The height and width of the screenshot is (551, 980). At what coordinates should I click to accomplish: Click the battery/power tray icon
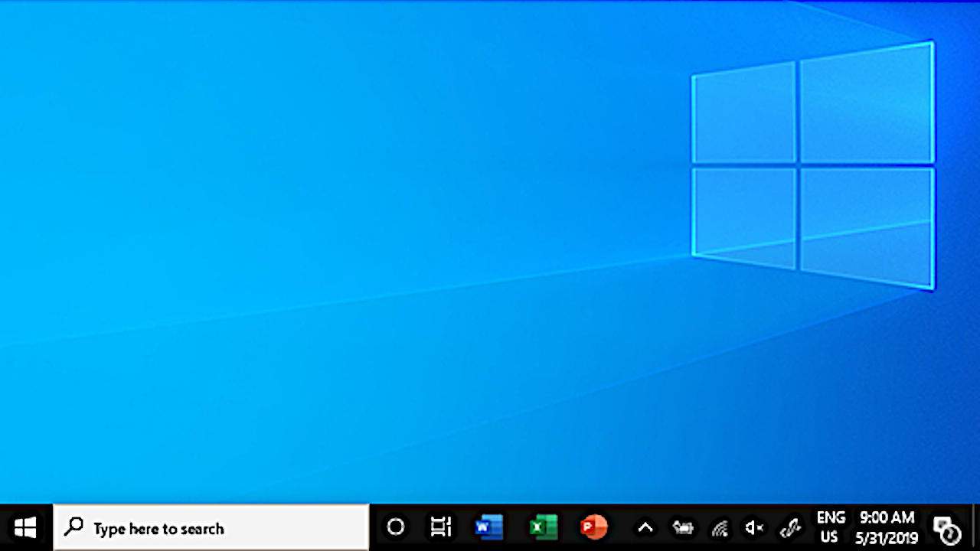coord(682,527)
